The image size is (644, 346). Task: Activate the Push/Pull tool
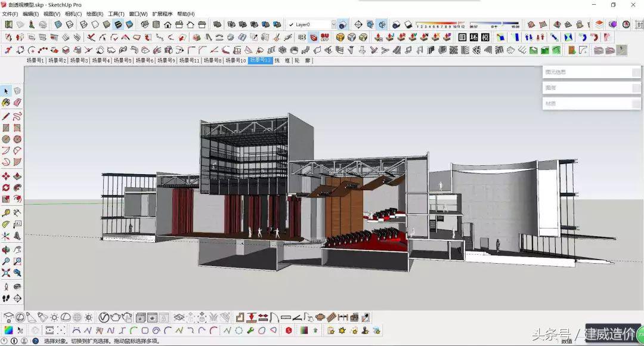(17, 178)
